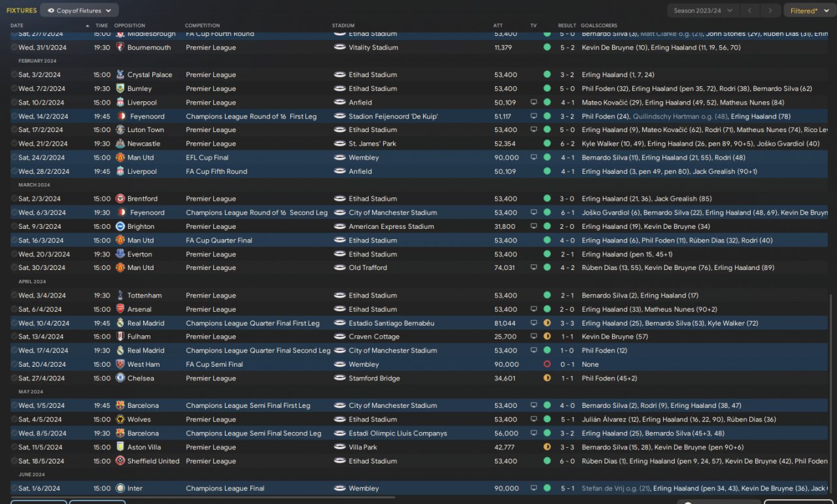Screen dimensions: 837x504
Task: Click the Burnley club badge
Action: click(120, 88)
